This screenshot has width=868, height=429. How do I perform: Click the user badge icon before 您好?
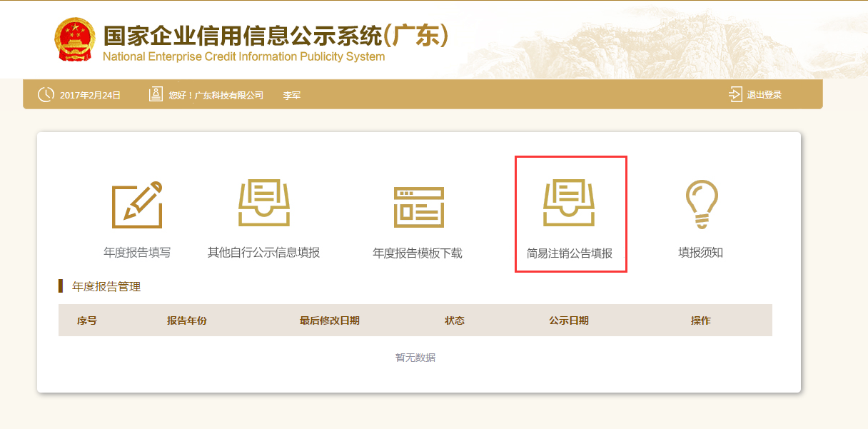pyautogui.click(x=156, y=94)
